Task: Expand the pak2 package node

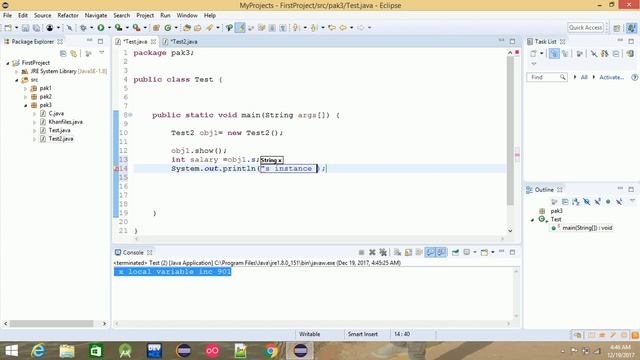Action: tap(25, 97)
